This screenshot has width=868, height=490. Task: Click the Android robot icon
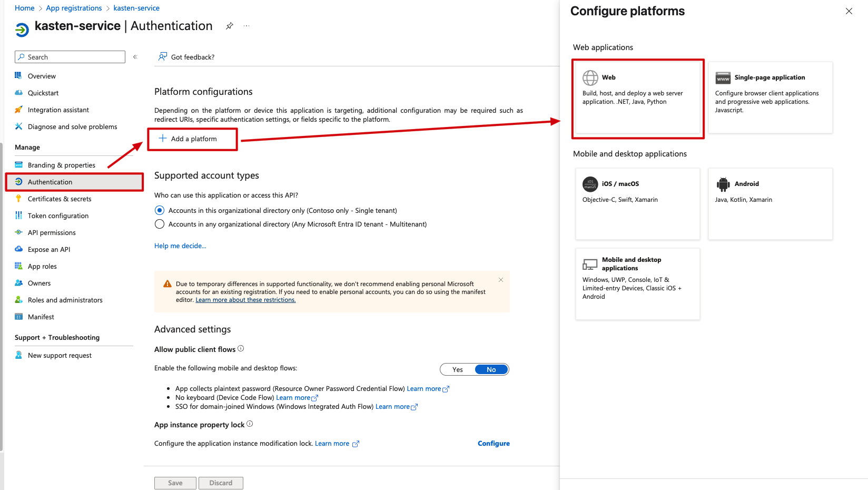pos(723,184)
